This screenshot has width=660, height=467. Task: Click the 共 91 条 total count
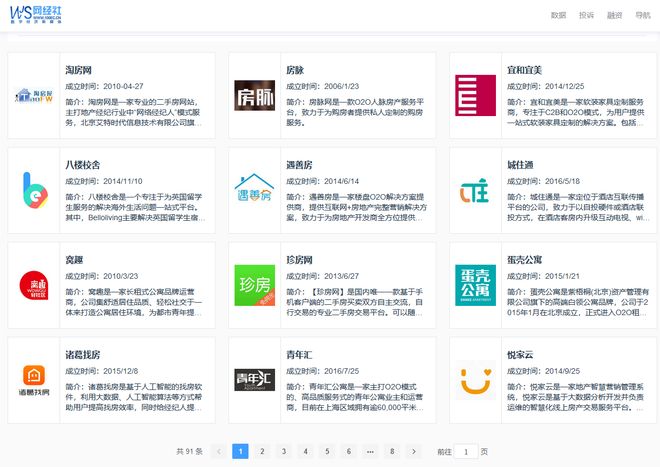pos(189,451)
